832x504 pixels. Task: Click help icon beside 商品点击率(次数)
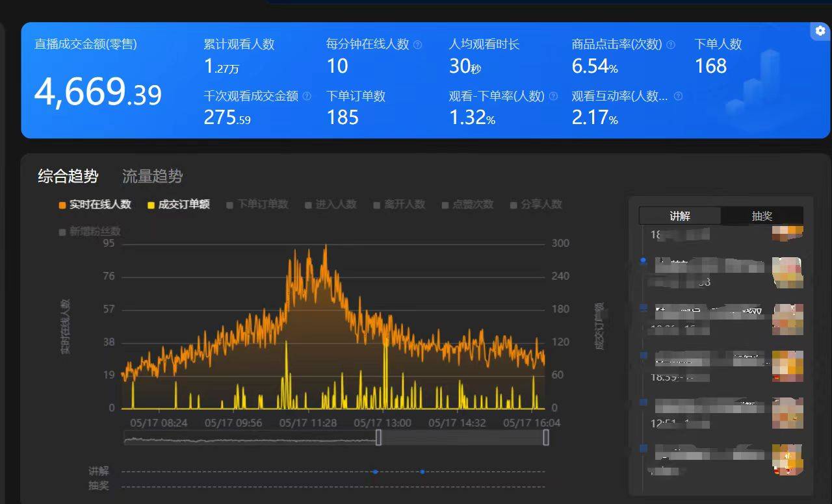tap(671, 45)
